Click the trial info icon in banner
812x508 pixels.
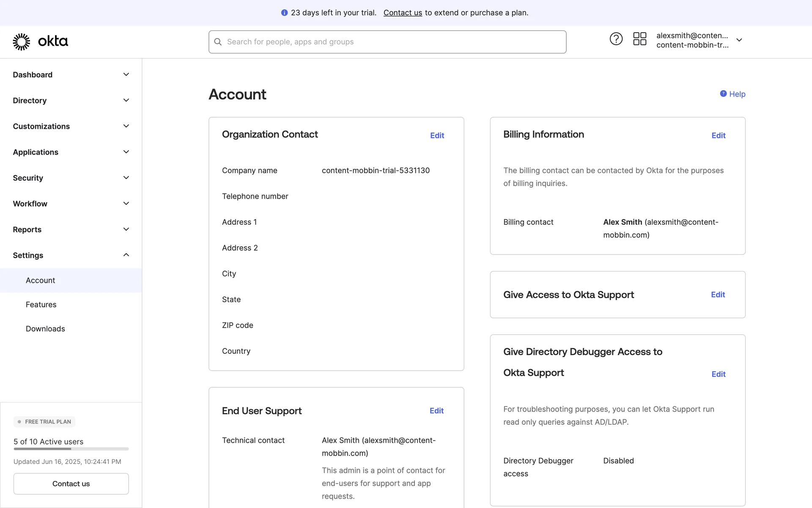pyautogui.click(x=284, y=13)
